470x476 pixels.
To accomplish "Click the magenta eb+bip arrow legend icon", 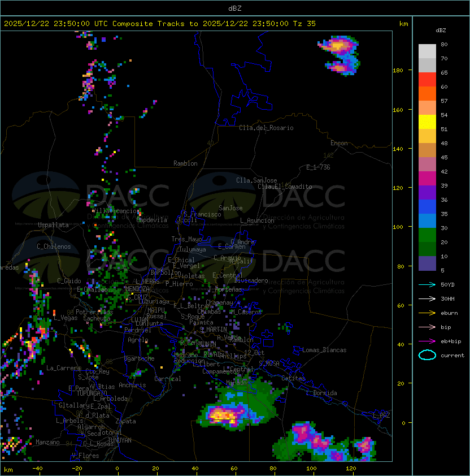I will 427,341.
